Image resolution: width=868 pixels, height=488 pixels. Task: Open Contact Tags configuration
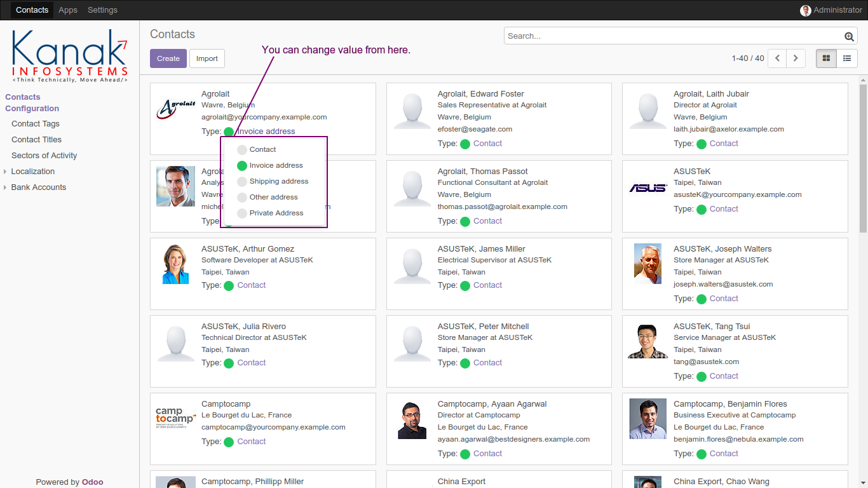36,124
